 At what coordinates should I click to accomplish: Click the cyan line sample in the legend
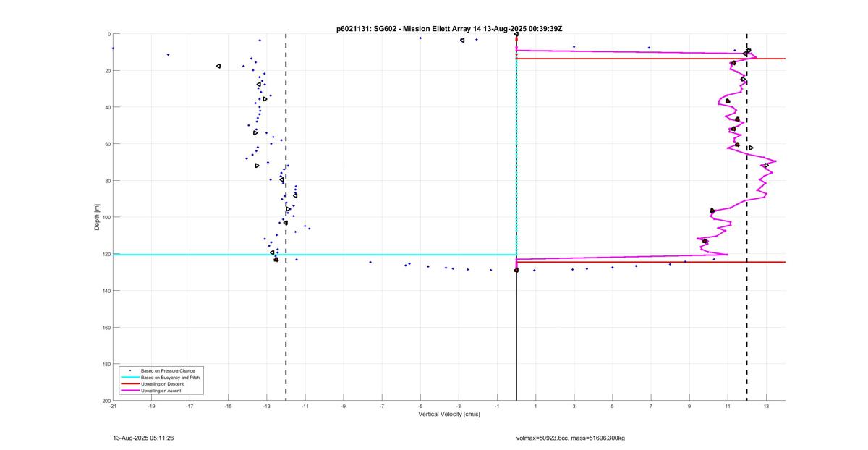pyautogui.click(x=130, y=378)
